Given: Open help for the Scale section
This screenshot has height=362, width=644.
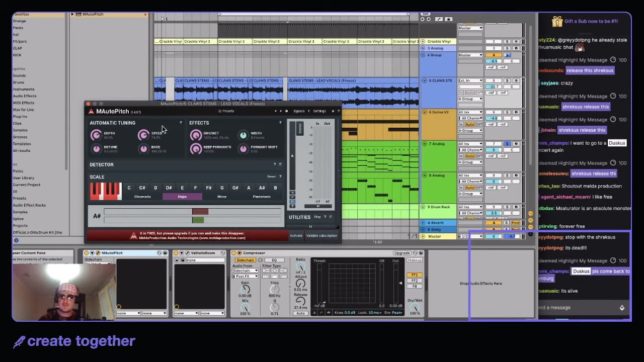Looking at the screenshot, I should (x=280, y=176).
